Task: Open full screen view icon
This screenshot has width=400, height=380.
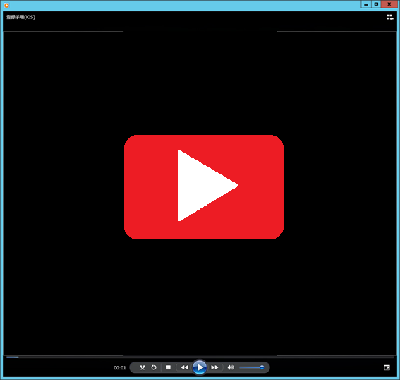Action: point(387,367)
